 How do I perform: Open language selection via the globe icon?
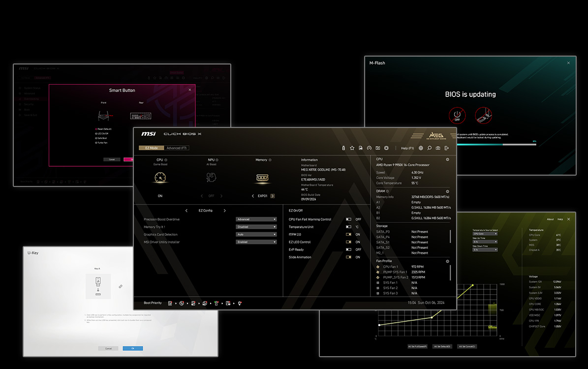[x=421, y=148]
